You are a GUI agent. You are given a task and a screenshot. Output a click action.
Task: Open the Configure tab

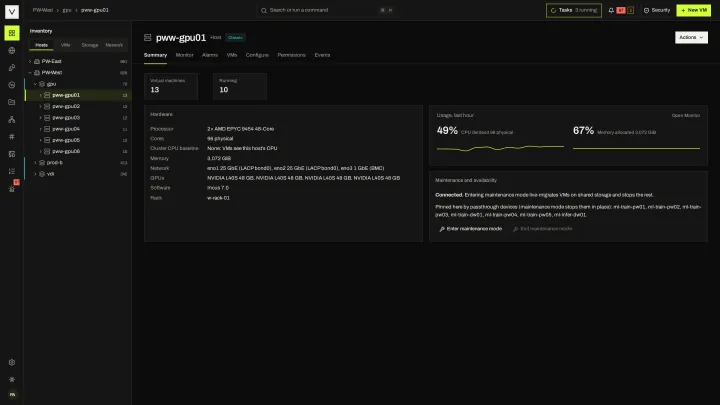point(257,55)
